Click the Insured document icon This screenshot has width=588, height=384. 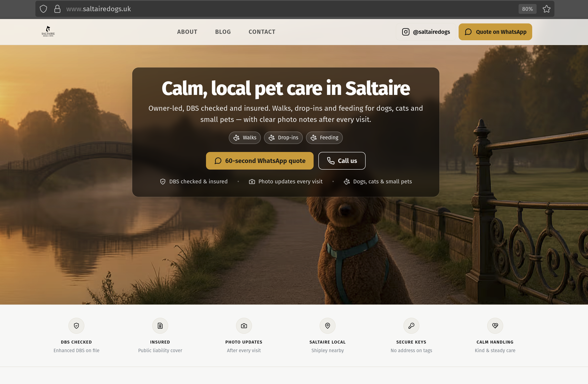point(160,326)
